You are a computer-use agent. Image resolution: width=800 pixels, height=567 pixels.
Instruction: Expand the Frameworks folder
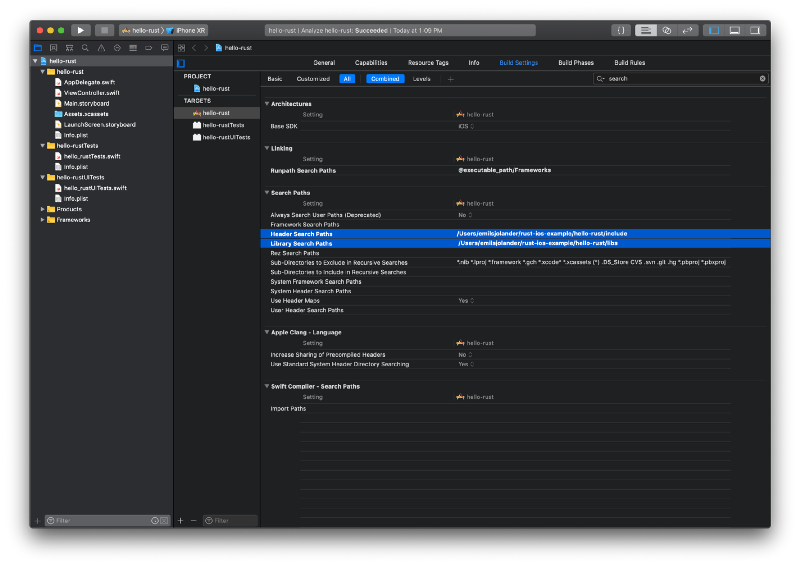[42, 219]
